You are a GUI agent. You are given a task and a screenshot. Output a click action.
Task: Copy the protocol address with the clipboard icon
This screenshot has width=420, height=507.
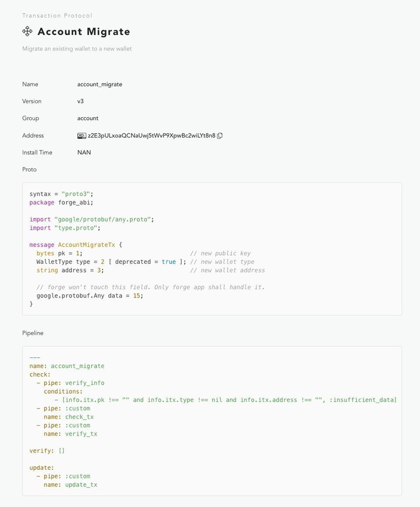[x=220, y=136]
